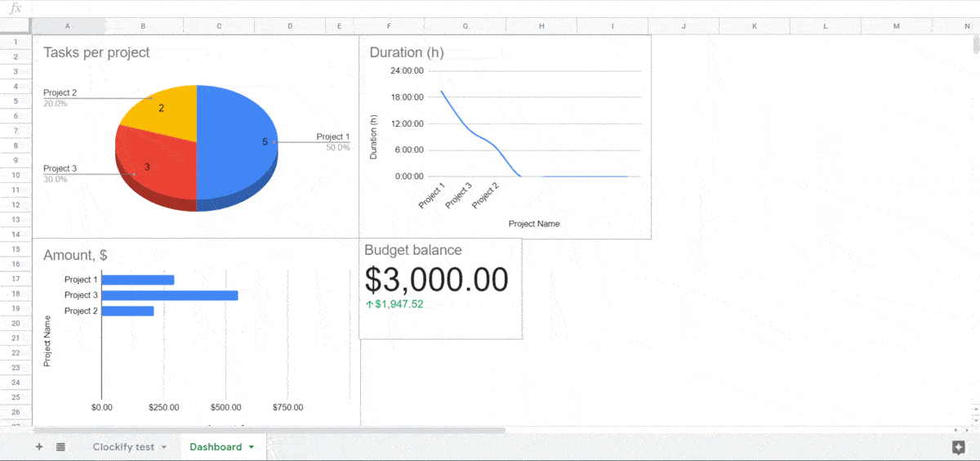Click the Project 2 20.0% pie label
This screenshot has width=980, height=461.
60,98
